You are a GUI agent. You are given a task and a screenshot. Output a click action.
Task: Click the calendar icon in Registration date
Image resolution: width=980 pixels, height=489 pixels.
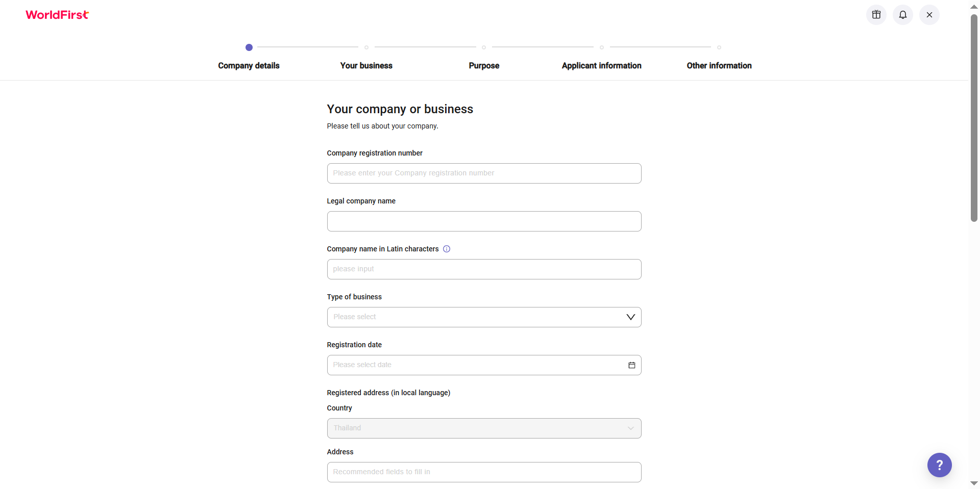[631, 365]
